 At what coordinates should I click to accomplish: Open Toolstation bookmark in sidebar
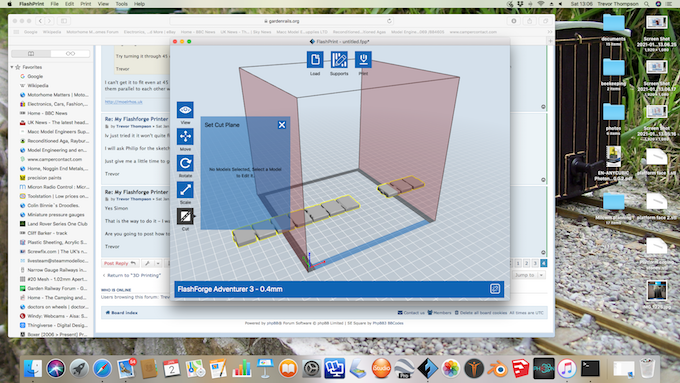click(x=57, y=196)
